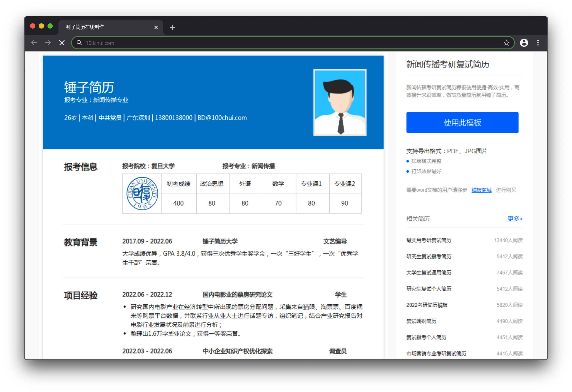Open 大学生复试通用简历 link
The image size is (572, 392).
pos(429,273)
